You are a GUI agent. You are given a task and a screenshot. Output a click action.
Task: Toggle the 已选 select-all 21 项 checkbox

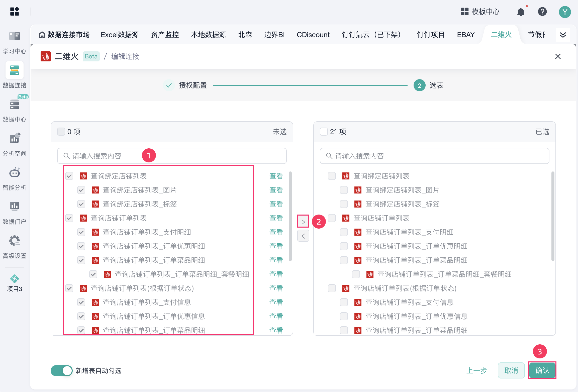(324, 132)
